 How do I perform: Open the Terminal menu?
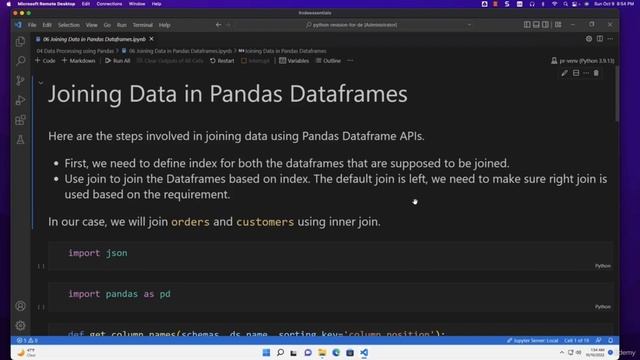[142, 25]
